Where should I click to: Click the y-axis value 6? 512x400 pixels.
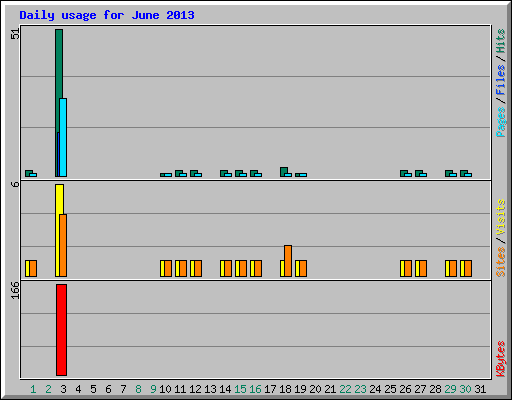pyautogui.click(x=15, y=184)
